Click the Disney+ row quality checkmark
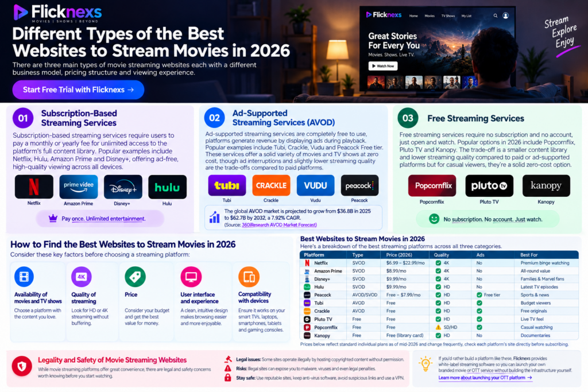 [438, 279]
